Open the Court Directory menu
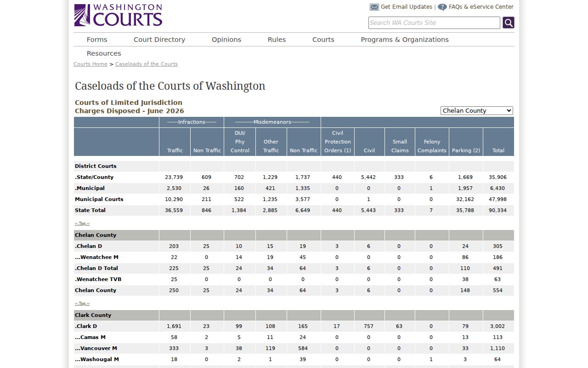Viewport: 588px width, 368px height. (x=159, y=40)
